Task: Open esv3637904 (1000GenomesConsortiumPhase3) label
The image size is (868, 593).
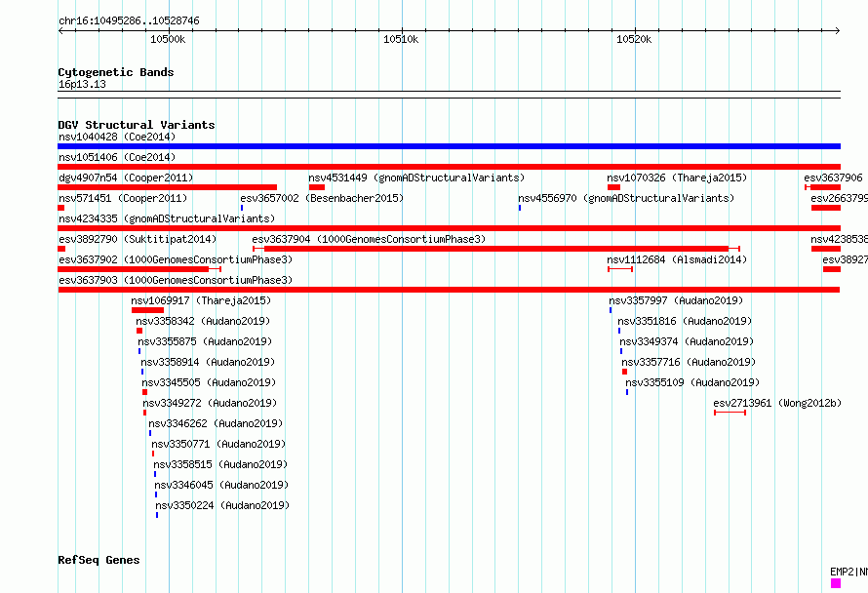Action: [369, 239]
